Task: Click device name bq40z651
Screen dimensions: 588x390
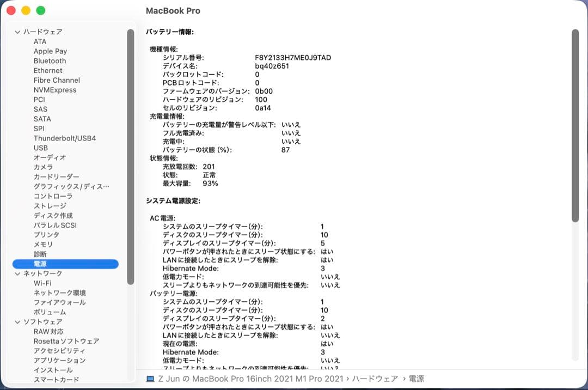Action: click(272, 66)
